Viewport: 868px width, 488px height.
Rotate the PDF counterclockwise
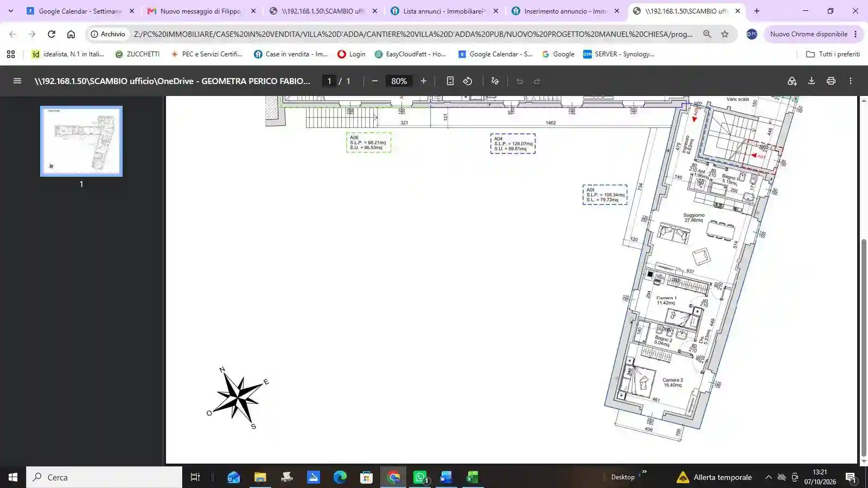[x=468, y=81]
